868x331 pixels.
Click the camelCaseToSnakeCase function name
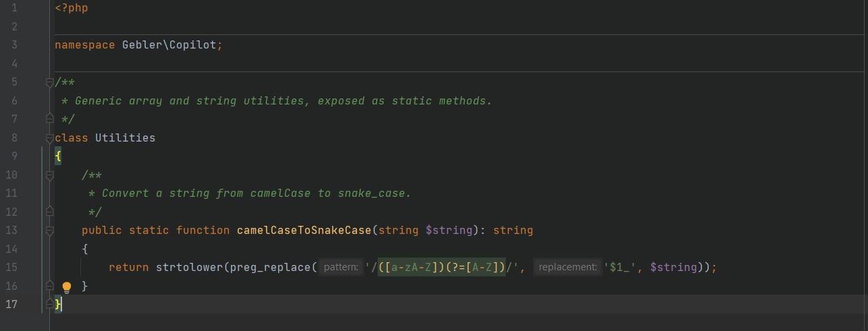(x=304, y=230)
